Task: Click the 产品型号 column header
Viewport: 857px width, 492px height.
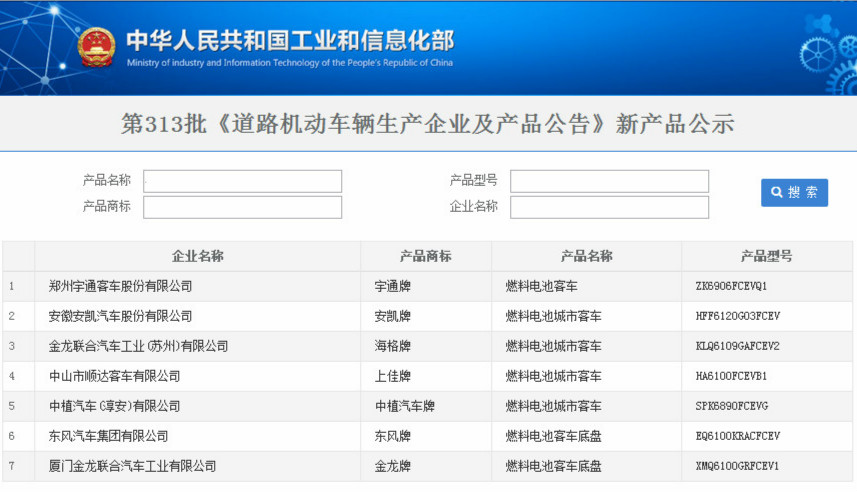Action: coord(766,256)
